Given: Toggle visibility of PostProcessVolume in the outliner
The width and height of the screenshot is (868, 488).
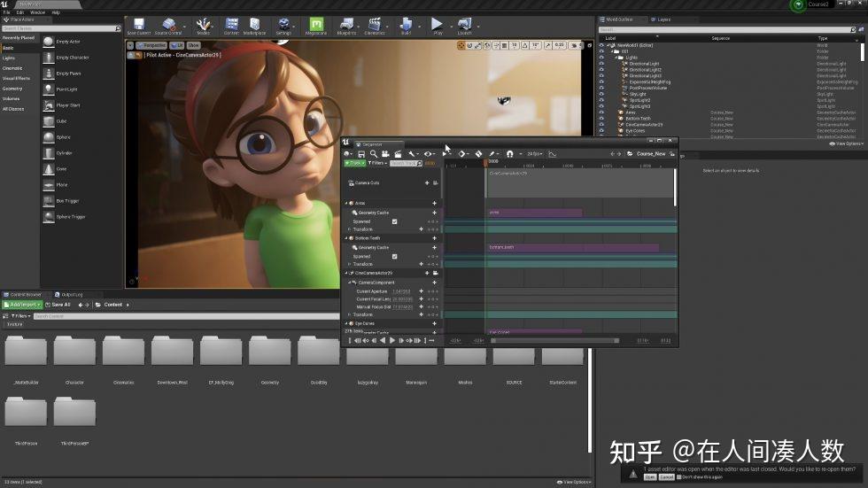Looking at the screenshot, I should click(x=601, y=88).
